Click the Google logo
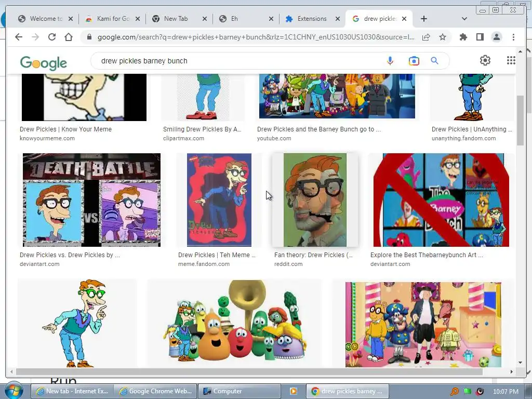 44,63
